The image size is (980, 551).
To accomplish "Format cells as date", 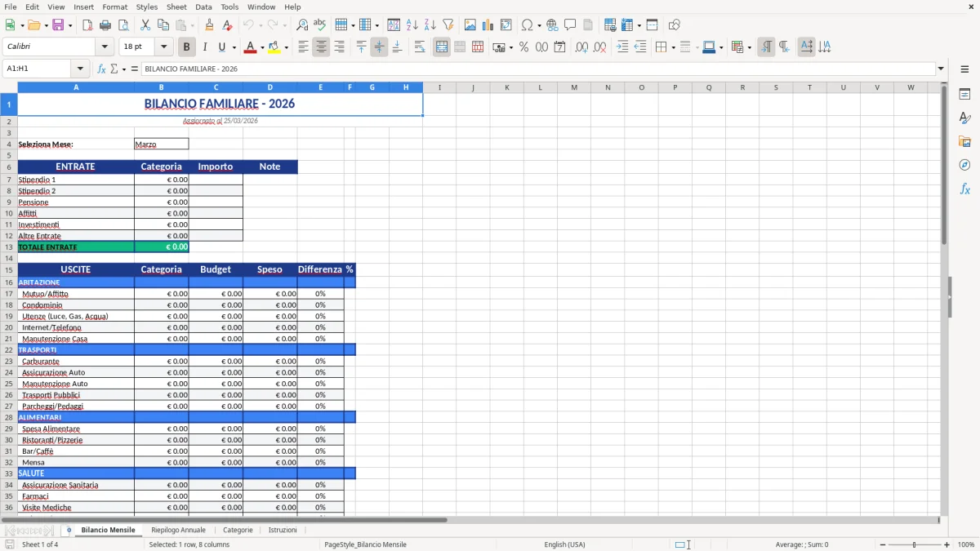I will (x=559, y=47).
